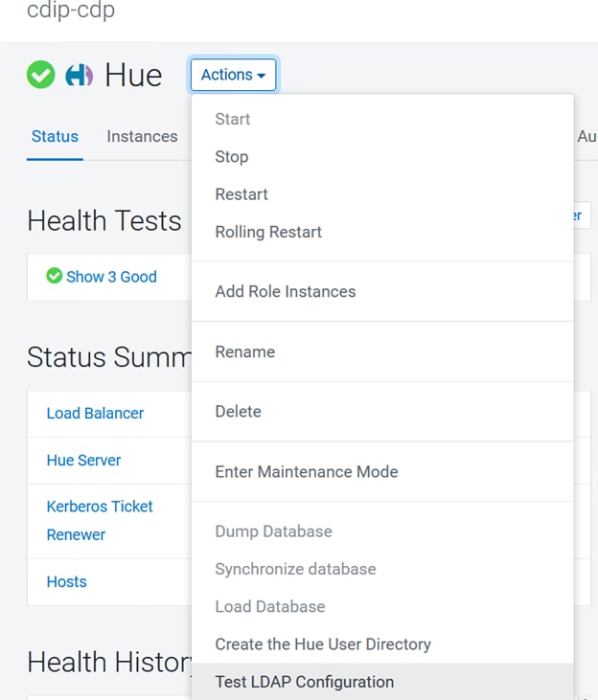Open the Hue Server link

point(83,460)
